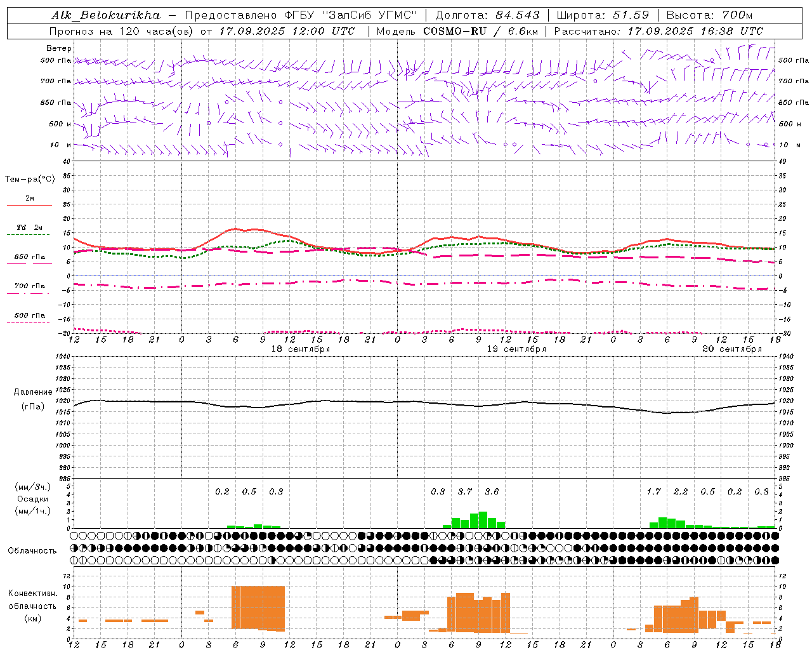Click the 'Ветер' wind panel label
This screenshot has height=650, width=812.
point(58,48)
